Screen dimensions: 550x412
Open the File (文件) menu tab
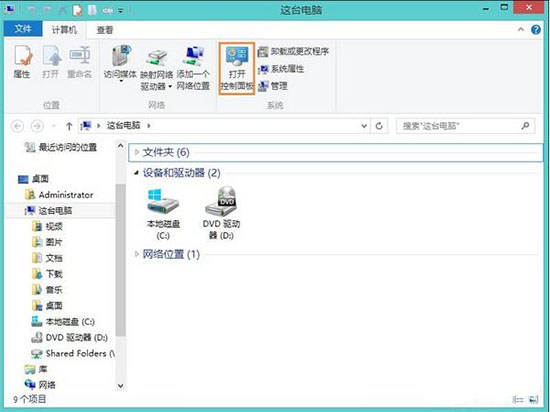click(23, 29)
